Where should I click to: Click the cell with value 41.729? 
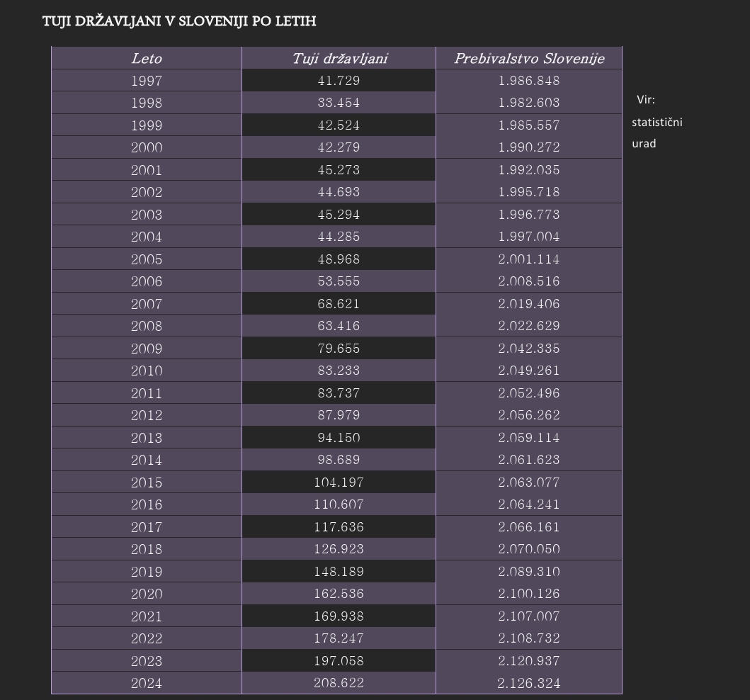pyautogui.click(x=339, y=81)
